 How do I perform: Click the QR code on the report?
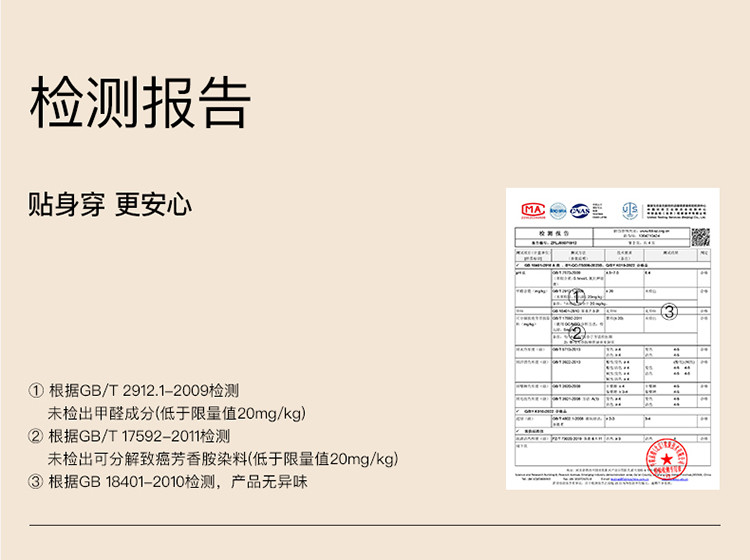700,237
